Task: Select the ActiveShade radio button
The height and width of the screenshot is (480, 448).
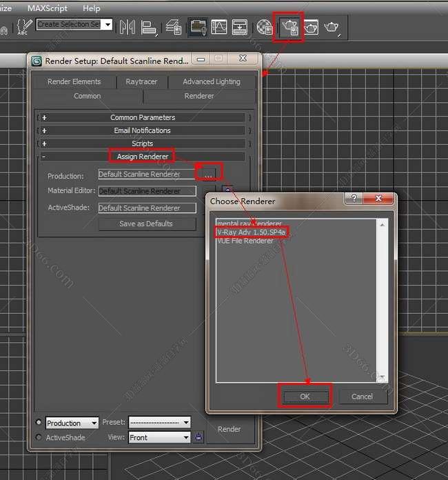Action: (38, 437)
